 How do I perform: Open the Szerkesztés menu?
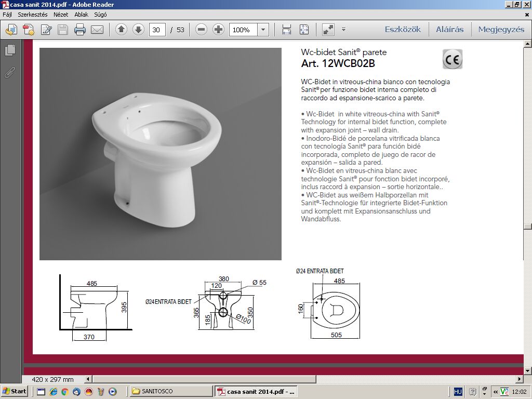click(x=33, y=15)
